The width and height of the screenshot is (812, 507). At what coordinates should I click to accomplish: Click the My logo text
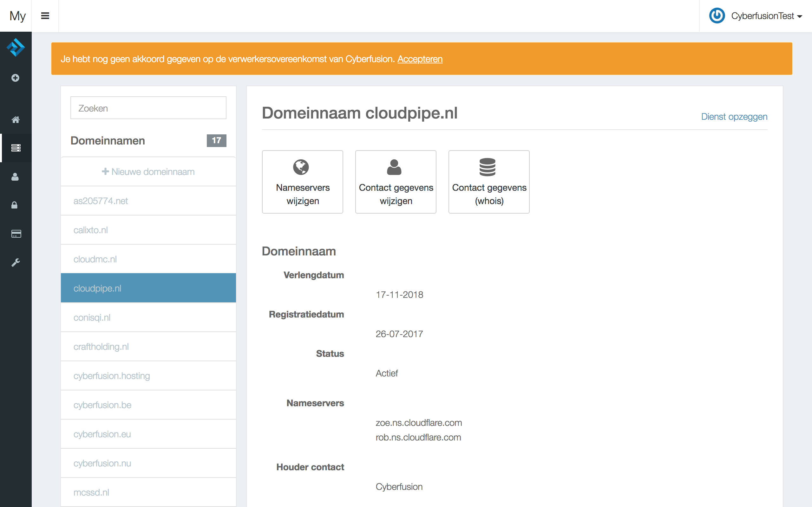pyautogui.click(x=17, y=16)
